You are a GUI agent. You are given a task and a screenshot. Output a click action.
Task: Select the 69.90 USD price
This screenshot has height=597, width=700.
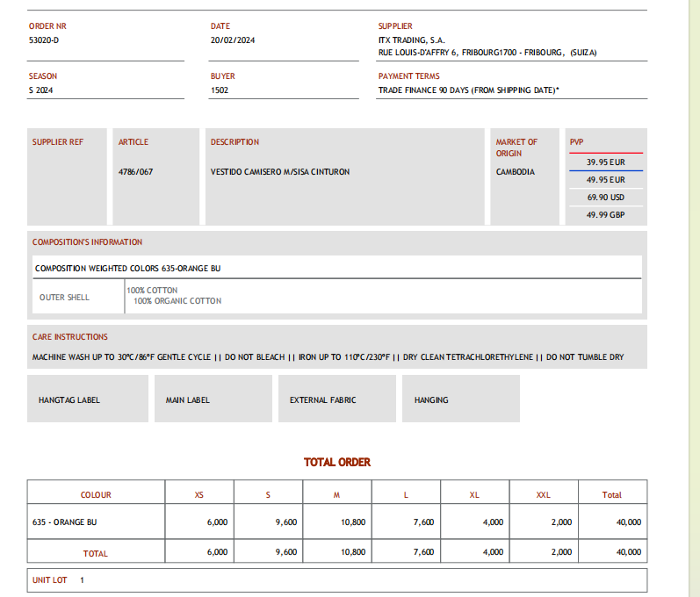pyautogui.click(x=605, y=198)
